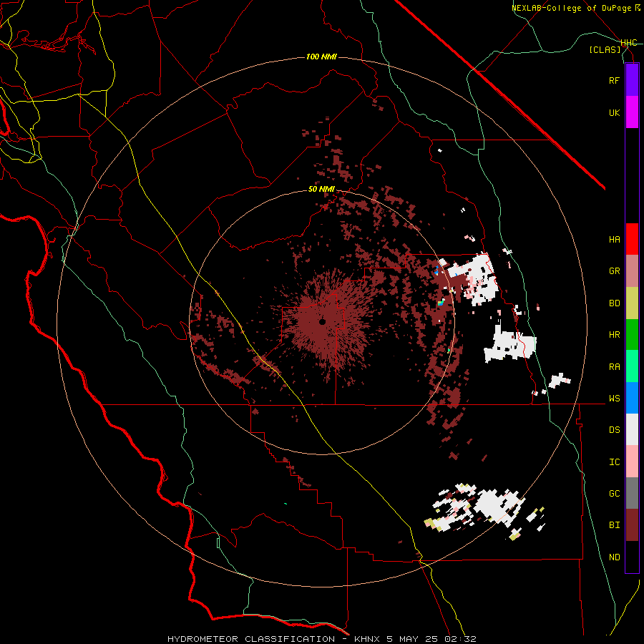Click the DS white legend swatch
This screenshot has width=644, height=644.
632,429
